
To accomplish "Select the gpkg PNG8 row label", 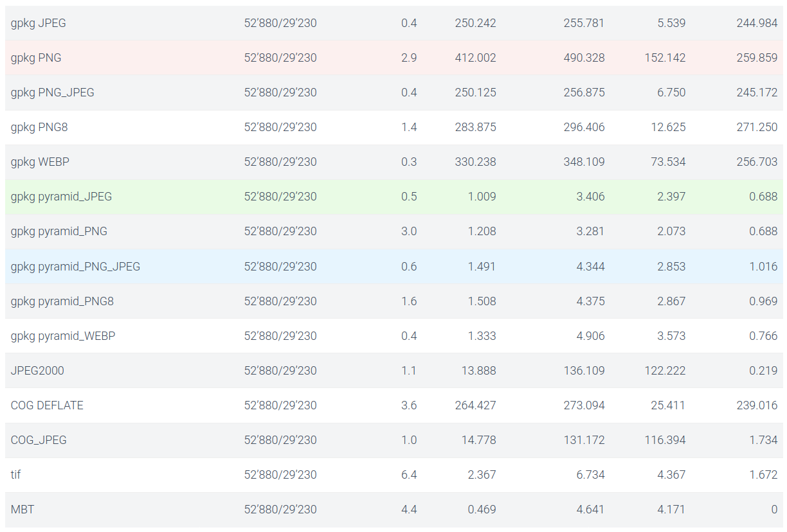I will [x=39, y=127].
